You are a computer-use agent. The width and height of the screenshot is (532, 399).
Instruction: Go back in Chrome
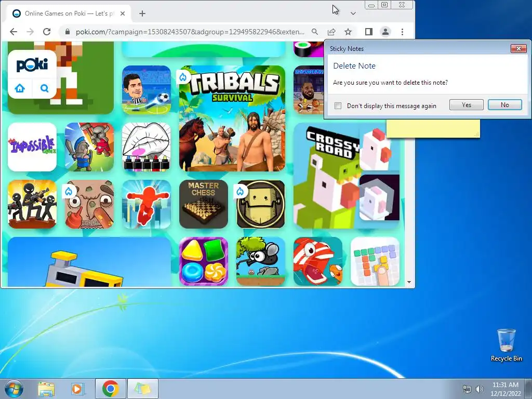[x=14, y=32]
